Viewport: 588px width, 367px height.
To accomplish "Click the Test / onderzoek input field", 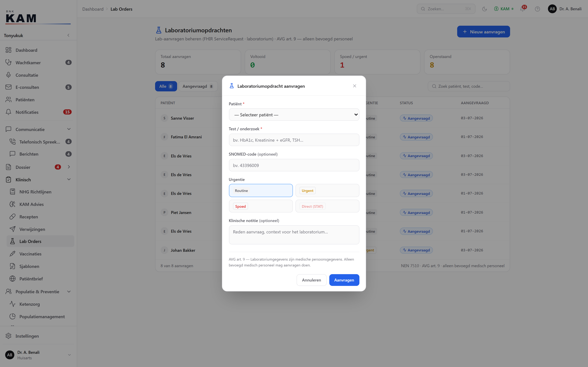I will point(294,140).
